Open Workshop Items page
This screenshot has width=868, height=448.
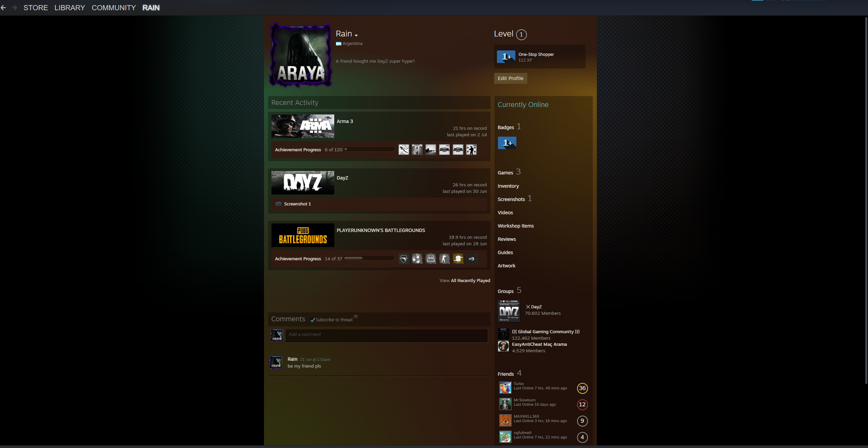coord(516,226)
